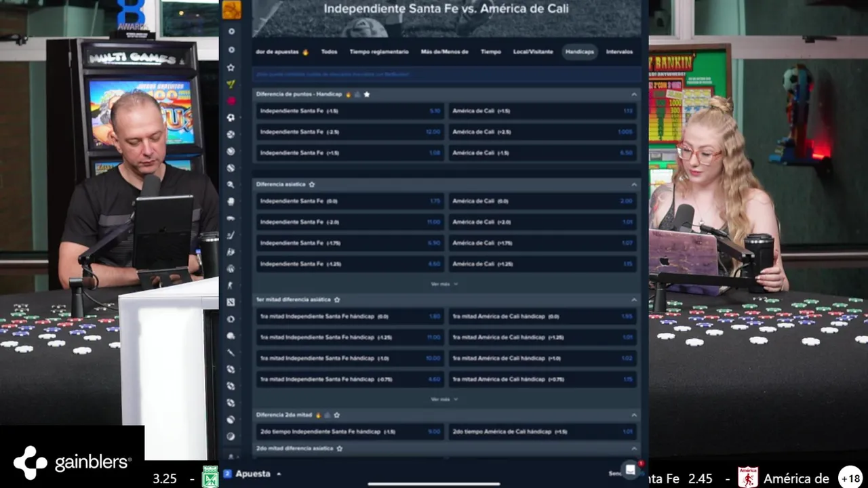The image size is (868, 488).
Task: Toggle favorite star for Diferencia 2da mitad
Action: click(x=337, y=415)
